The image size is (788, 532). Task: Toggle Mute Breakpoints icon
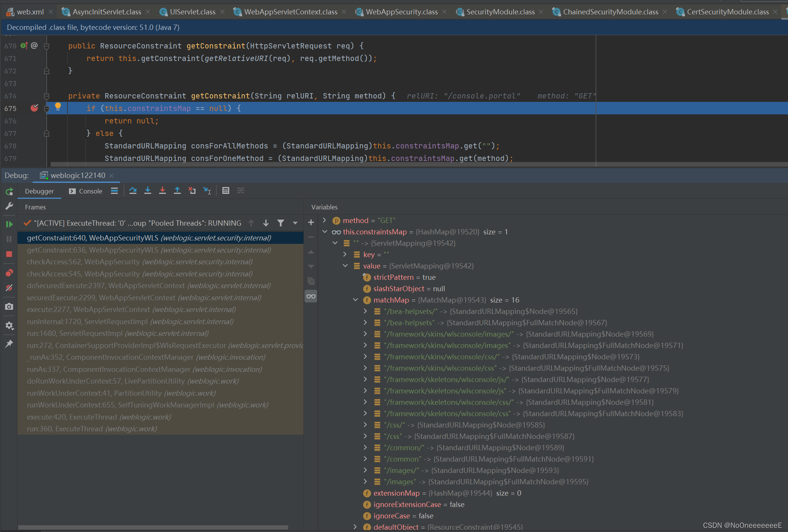(9, 288)
